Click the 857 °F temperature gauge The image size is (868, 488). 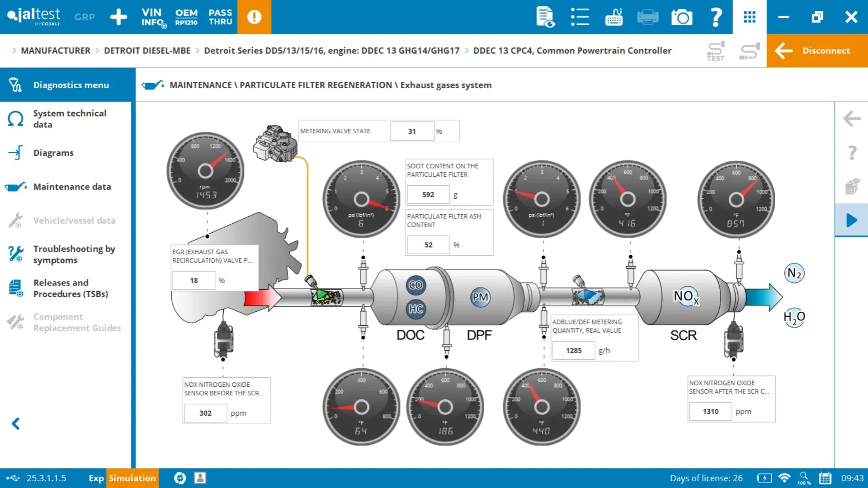pyautogui.click(x=736, y=199)
